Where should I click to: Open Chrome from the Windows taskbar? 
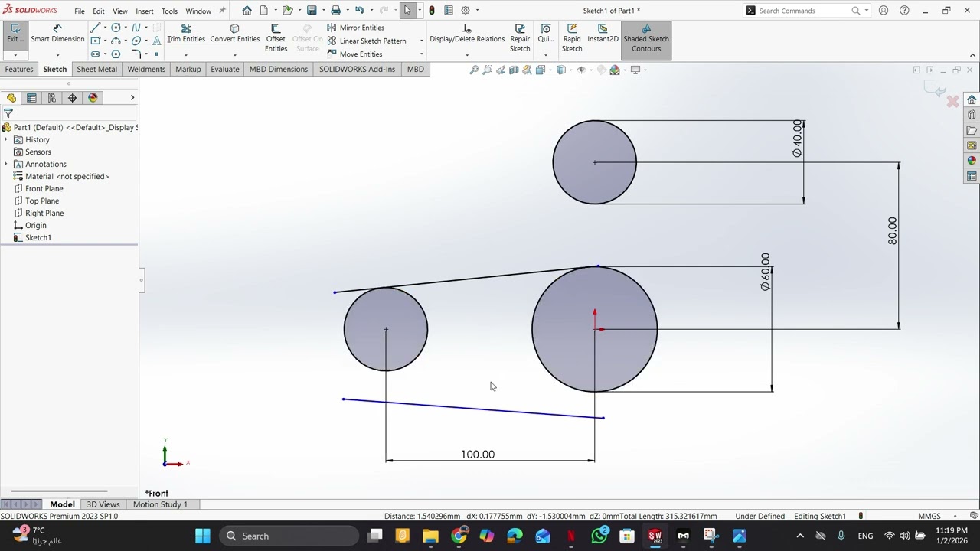(459, 536)
